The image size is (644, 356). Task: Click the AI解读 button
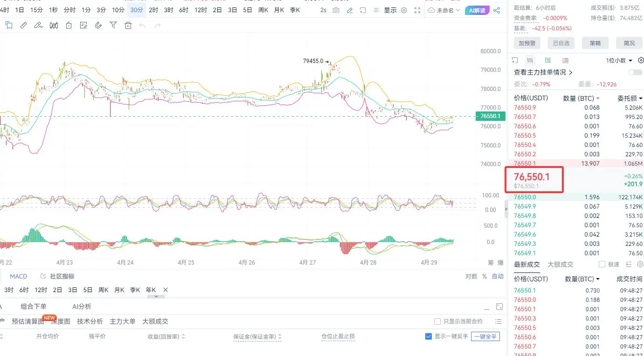(477, 10)
